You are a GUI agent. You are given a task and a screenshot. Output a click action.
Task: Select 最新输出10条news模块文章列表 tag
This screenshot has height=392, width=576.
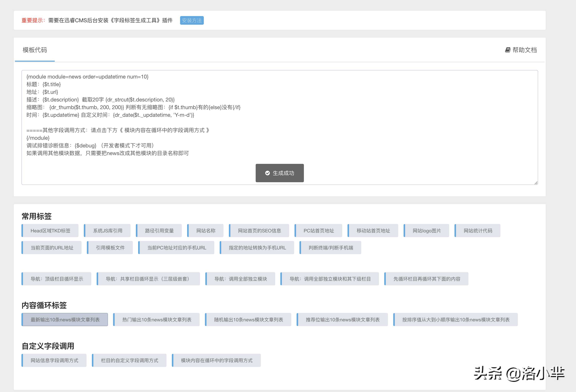65,319
